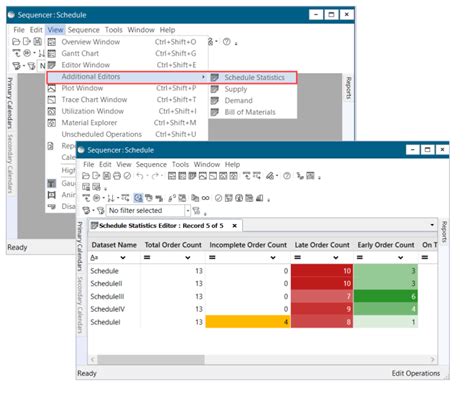Screen dimensions: 474x393
Task: Open Reports side panel in front window
Action: (x=444, y=231)
